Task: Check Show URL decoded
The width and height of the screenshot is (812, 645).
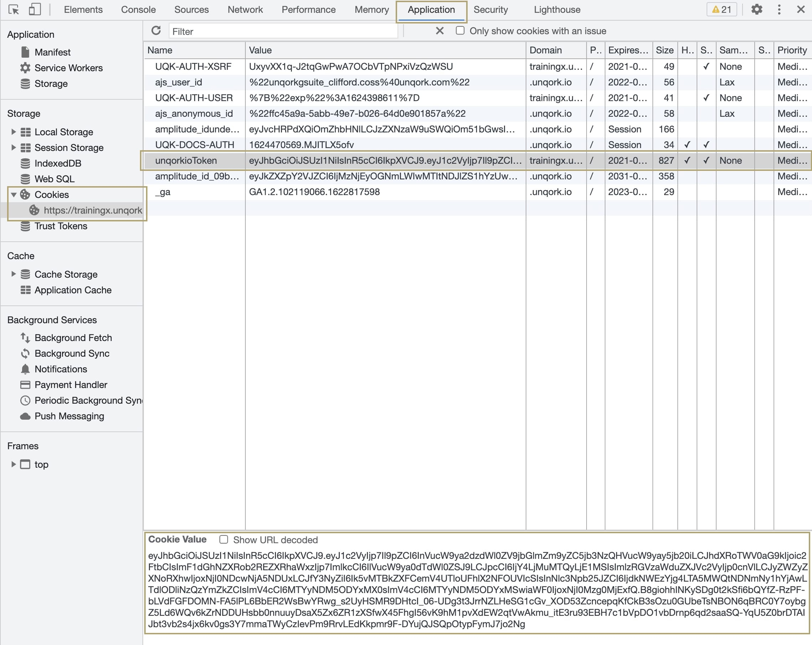Action: (x=224, y=539)
